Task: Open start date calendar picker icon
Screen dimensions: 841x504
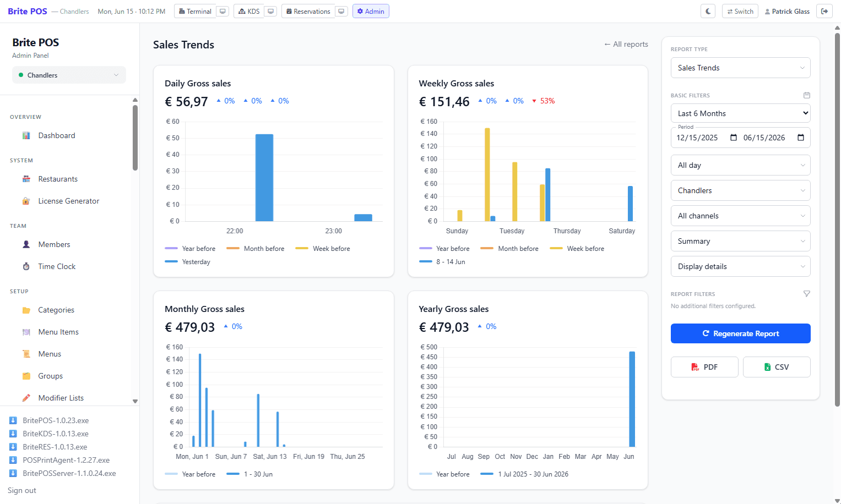Action: [x=734, y=138]
